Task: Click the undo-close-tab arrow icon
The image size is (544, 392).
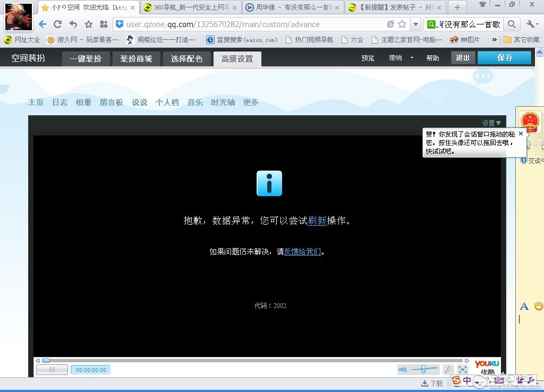Action: coord(73,24)
